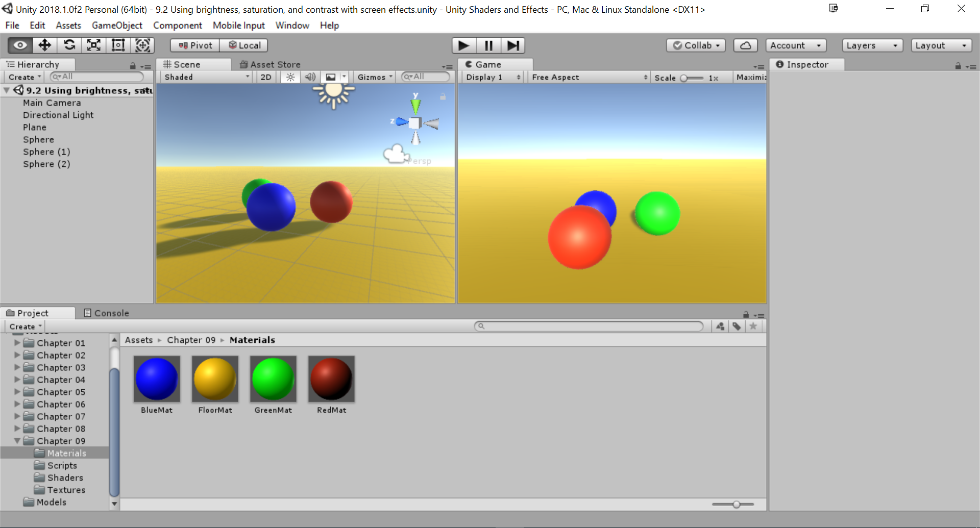Collapse the Chapter 09 folder

point(17,441)
